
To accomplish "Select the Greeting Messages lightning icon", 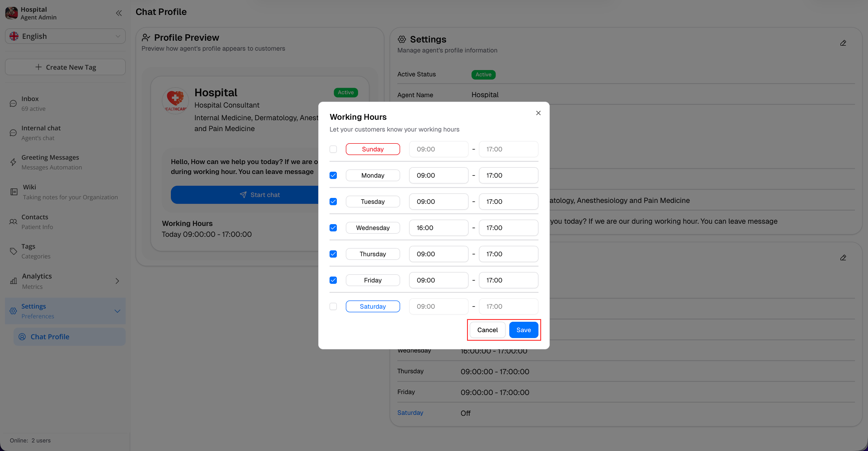I will (13, 162).
